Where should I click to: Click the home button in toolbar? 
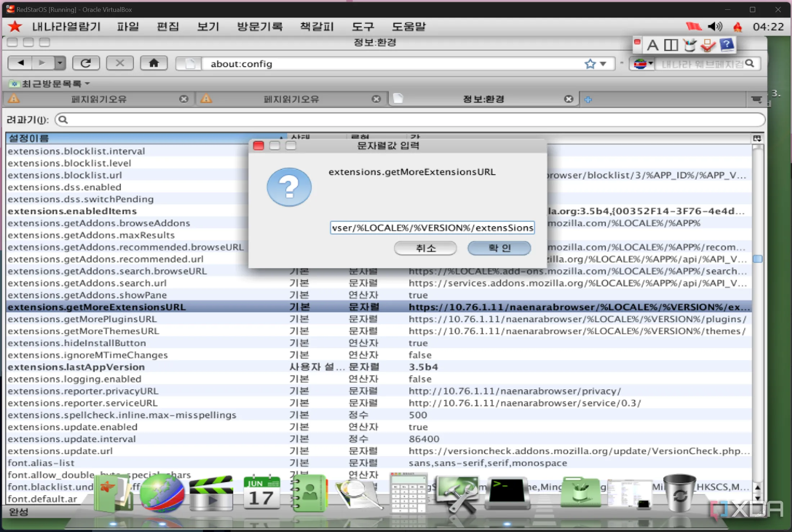[x=154, y=63]
